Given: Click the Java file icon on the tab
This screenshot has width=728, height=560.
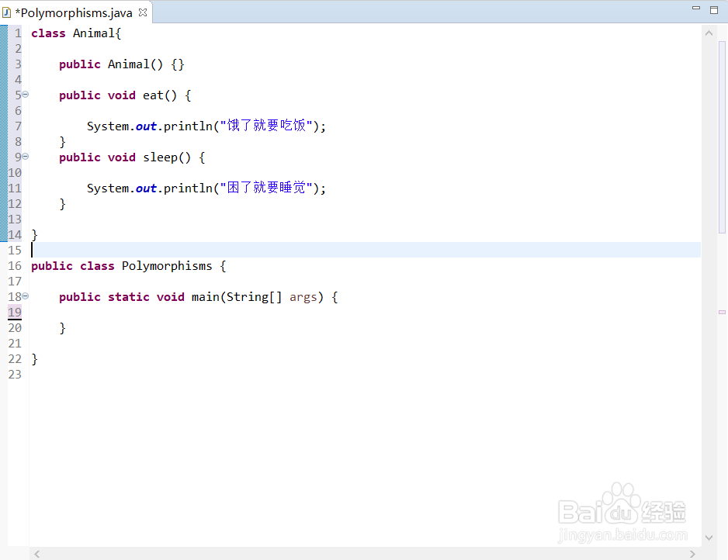Looking at the screenshot, I should [x=8, y=12].
